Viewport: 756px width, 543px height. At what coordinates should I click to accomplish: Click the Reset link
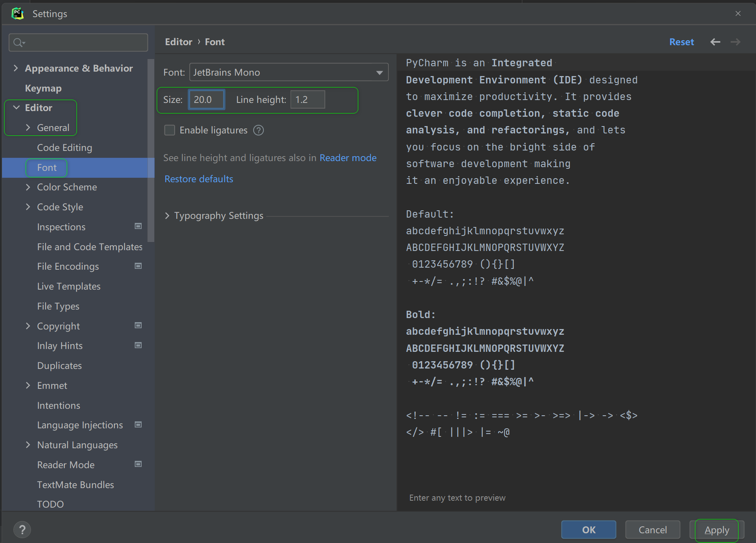(681, 42)
